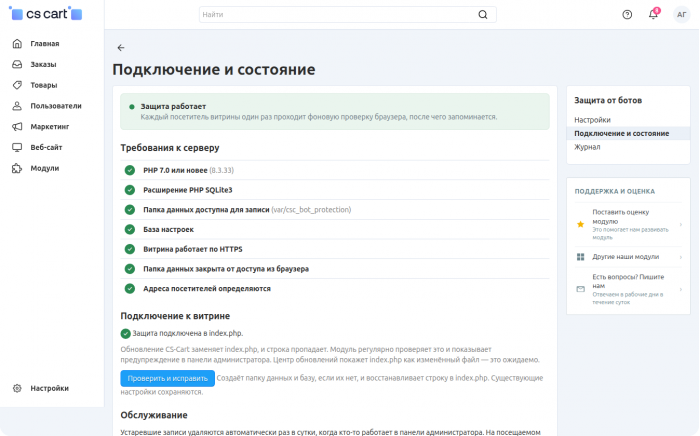
Task: Click the envelope icon for questions
Action: pos(580,289)
